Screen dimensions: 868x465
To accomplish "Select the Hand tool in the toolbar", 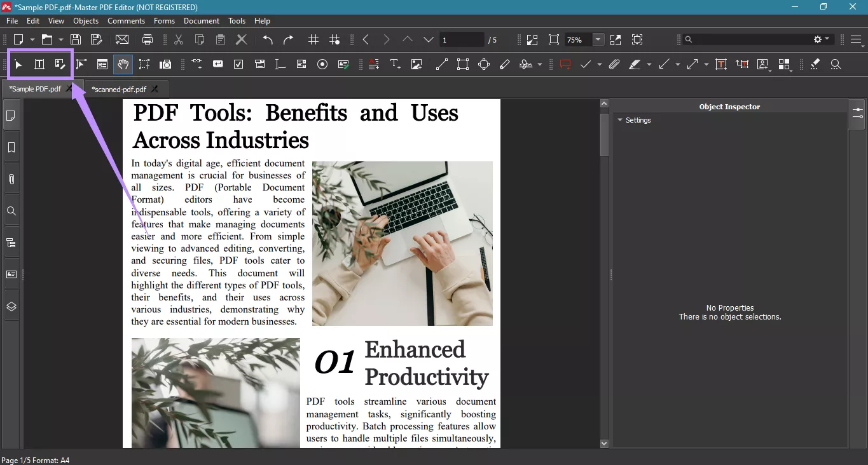I will point(123,64).
